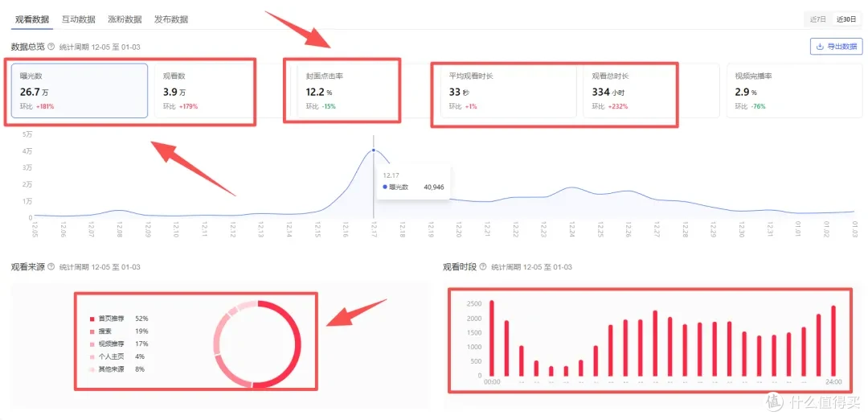Click the 19% value for 搜索
Screen dimensions: 868x420
pos(141,331)
